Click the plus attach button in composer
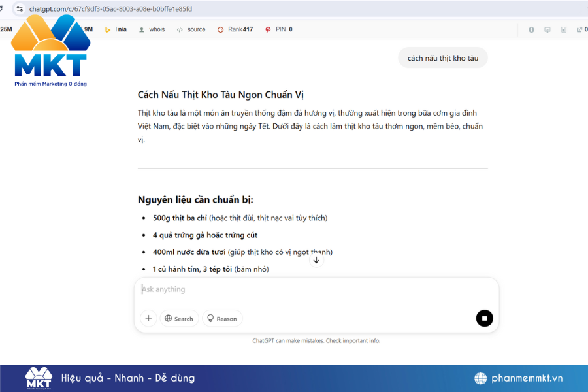This screenshot has width=588, height=392. point(148,318)
